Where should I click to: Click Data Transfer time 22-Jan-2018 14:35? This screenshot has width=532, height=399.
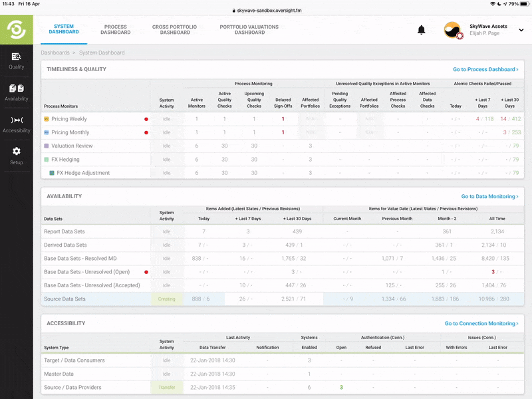212,388
